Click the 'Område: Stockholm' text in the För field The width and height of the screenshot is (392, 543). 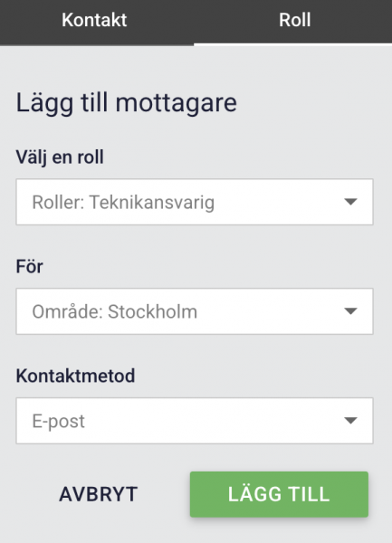click(x=115, y=311)
